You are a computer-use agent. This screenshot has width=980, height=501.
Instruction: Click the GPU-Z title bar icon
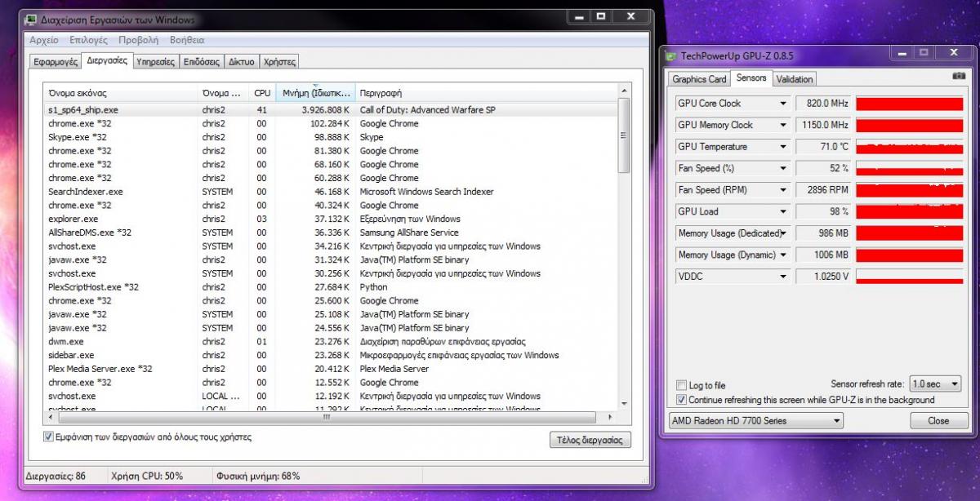(671, 56)
